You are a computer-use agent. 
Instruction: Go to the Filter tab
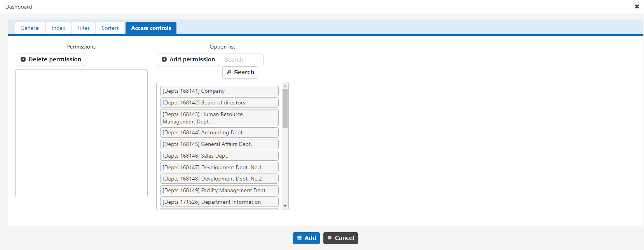pos(83,28)
